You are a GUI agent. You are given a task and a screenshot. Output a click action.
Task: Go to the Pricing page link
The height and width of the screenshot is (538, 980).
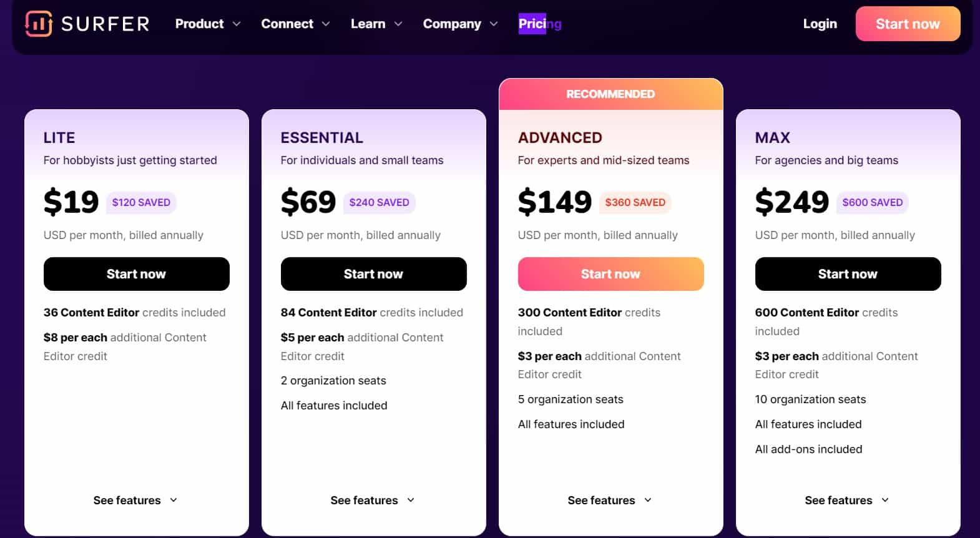(x=540, y=24)
